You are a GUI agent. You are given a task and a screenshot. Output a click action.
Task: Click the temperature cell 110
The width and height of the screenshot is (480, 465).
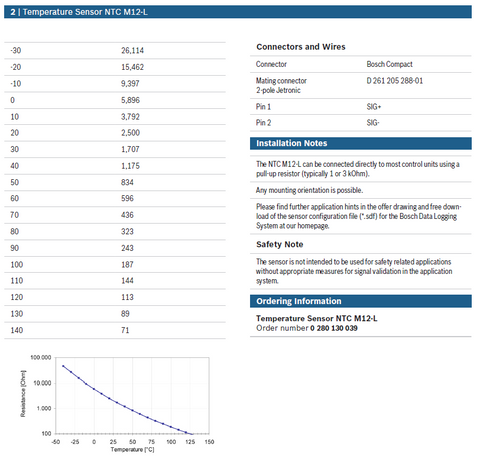point(17,281)
